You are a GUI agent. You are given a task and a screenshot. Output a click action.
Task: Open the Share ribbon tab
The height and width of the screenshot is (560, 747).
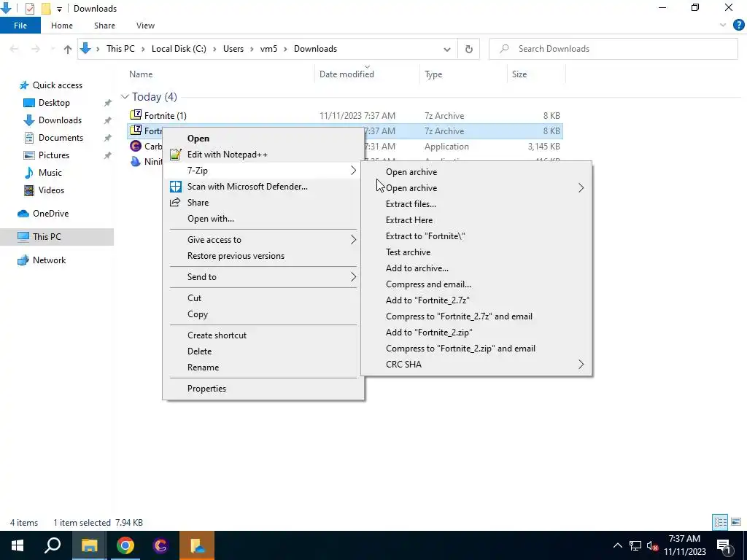[104, 26]
